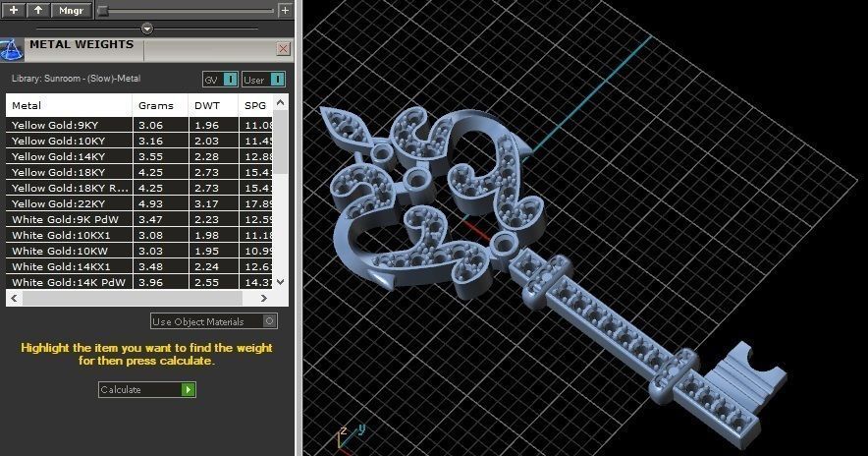This screenshot has height=456, width=868.
Task: Click the table's scroll down arrow
Action: (x=281, y=282)
